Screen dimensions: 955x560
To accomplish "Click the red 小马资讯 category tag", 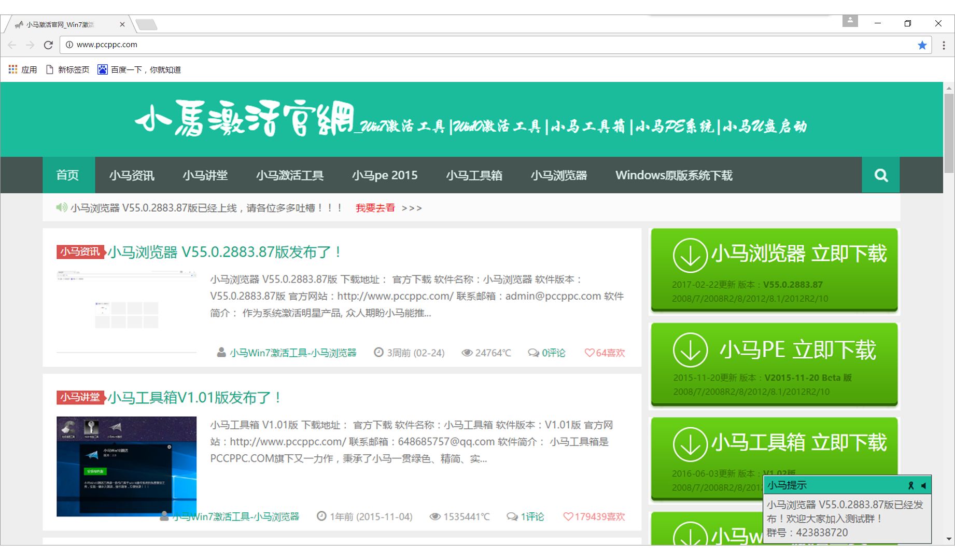I will point(80,251).
